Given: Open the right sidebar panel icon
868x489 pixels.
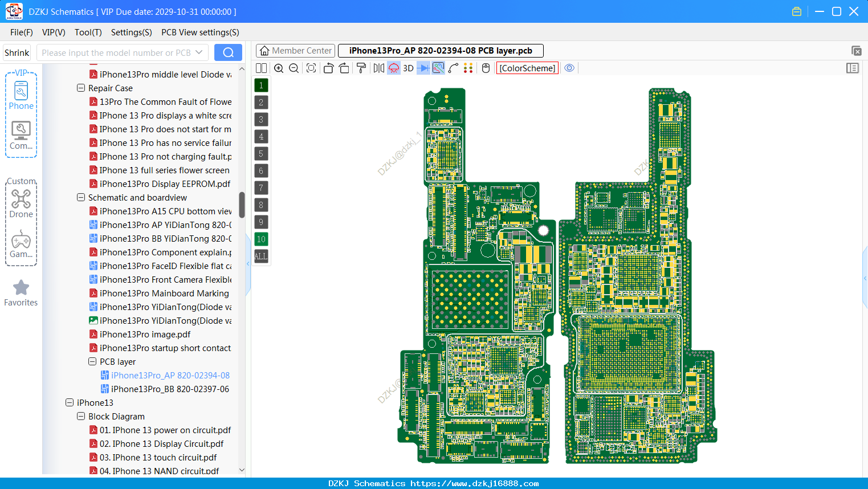Looking at the screenshot, I should [853, 68].
